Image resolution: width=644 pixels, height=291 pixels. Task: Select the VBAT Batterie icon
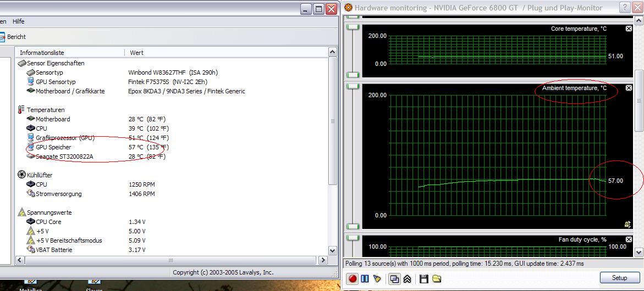click(x=30, y=250)
